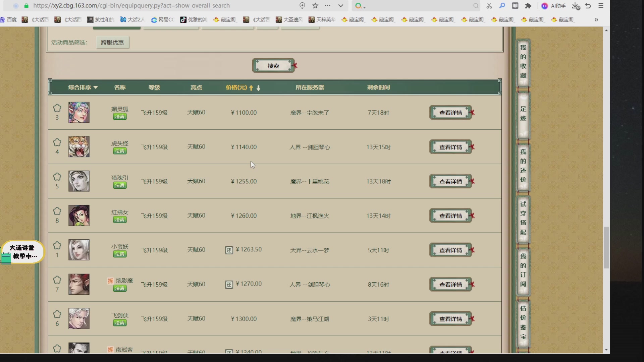Click the 大话讲堂 floating widget
The image size is (644, 362).
pos(22,252)
